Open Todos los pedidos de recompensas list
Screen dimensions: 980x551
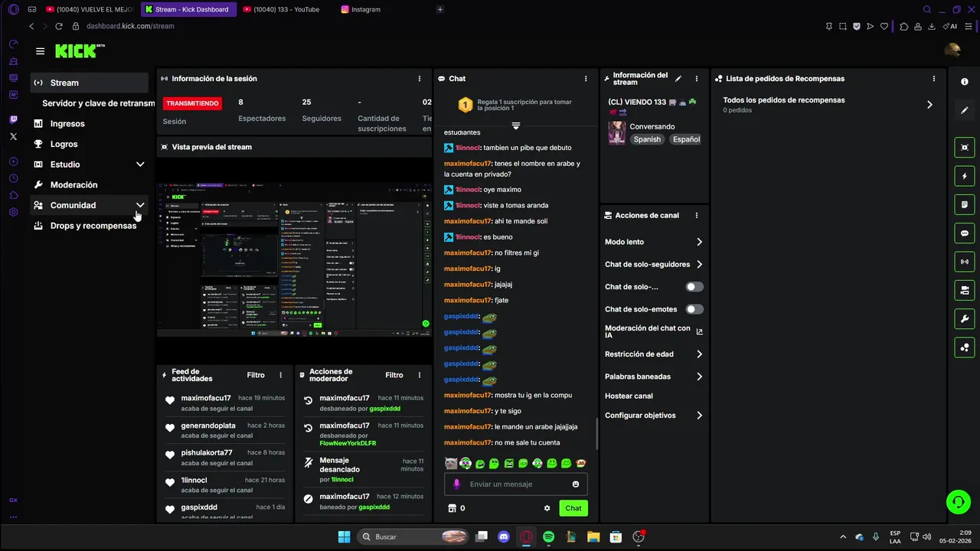(x=828, y=104)
